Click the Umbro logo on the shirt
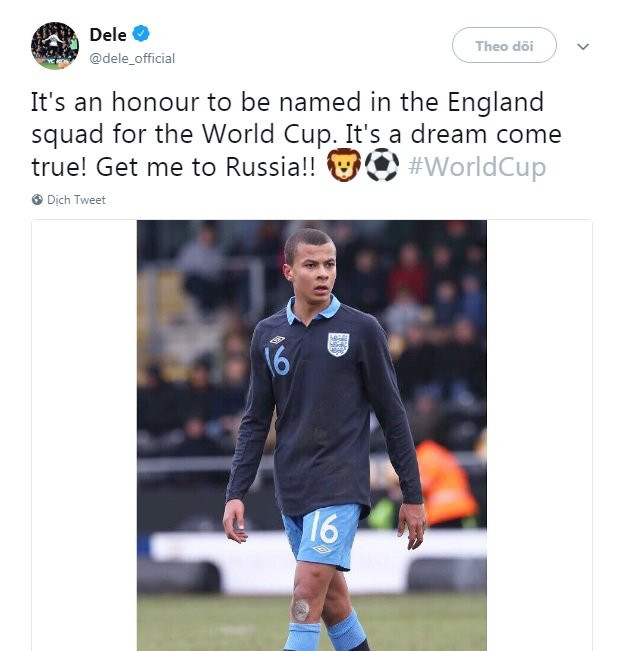 coord(278,340)
